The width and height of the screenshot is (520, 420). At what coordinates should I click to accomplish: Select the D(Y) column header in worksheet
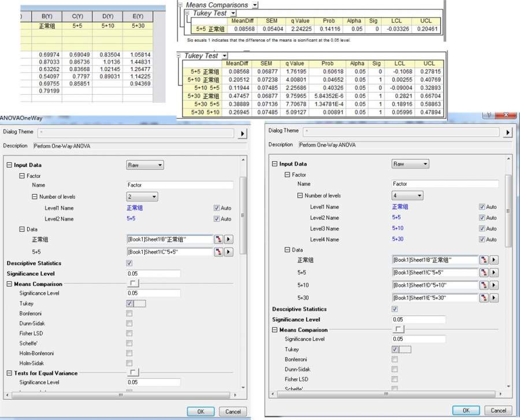pyautogui.click(x=108, y=16)
